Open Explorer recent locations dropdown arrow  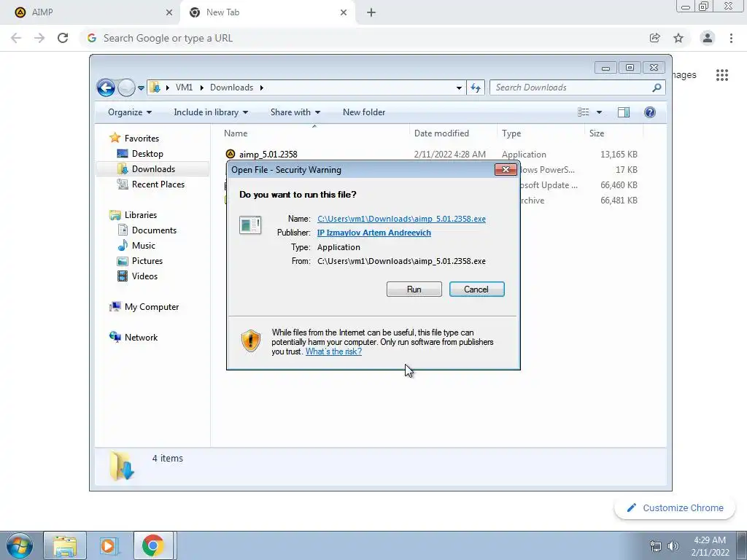pos(141,88)
